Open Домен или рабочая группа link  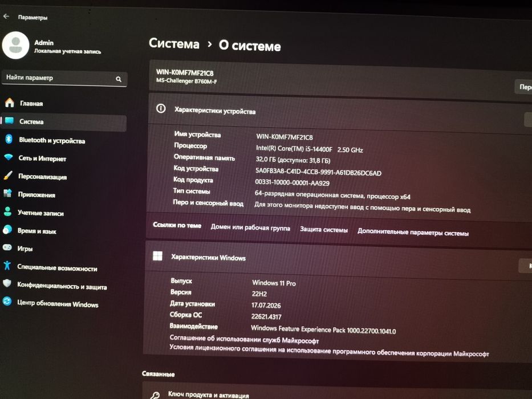coord(250,227)
